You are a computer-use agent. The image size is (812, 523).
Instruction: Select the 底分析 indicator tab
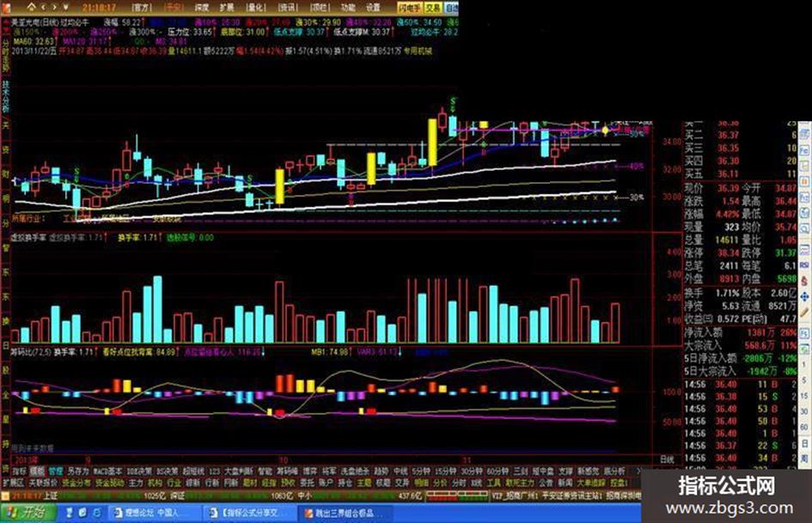614,471
